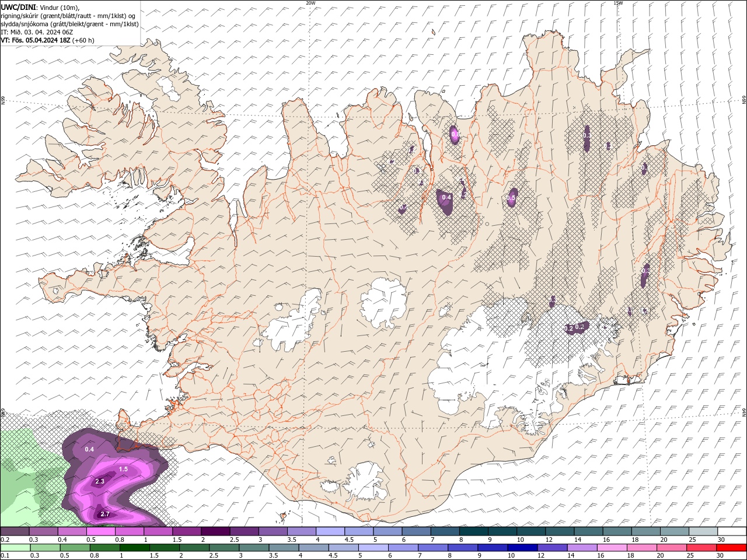Pick the 3 rain-scale grey-teal swatch
The height and width of the screenshot is (560, 747).
coord(253,548)
